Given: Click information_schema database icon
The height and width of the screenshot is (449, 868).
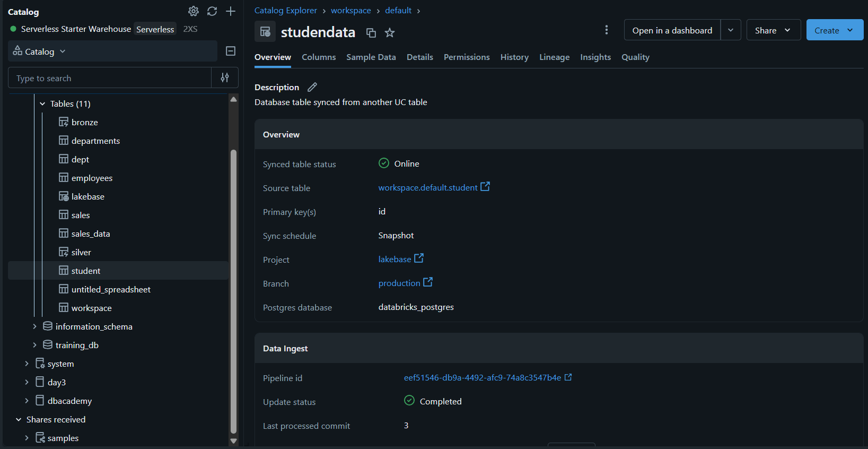Looking at the screenshot, I should [x=48, y=326].
